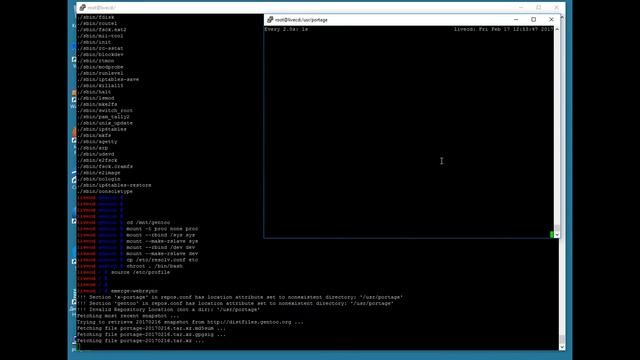Click the './sbin/nologin' line

tap(99, 179)
